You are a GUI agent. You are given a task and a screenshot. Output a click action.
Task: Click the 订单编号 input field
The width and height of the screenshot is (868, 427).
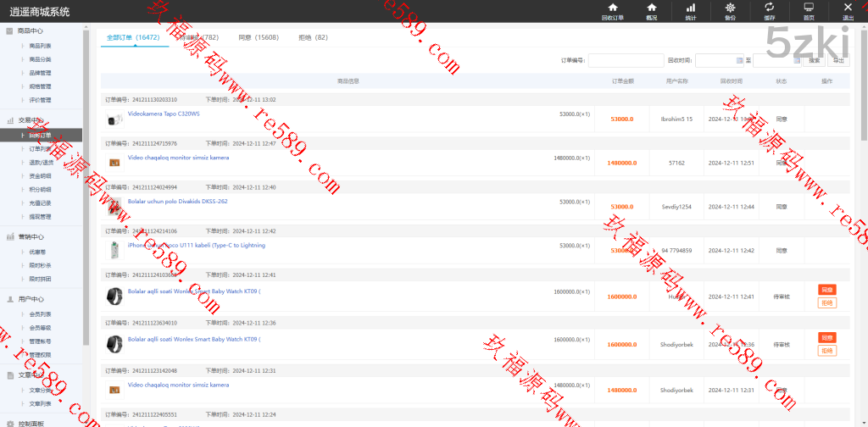626,60
